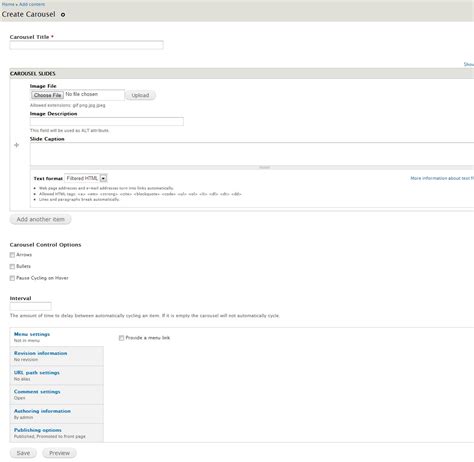This screenshot has height=462, width=474.
Task: Click inside the Slide Caption text area
Action: click(252, 154)
